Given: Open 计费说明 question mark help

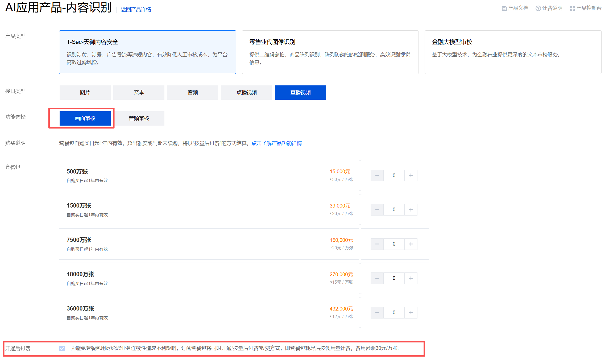Looking at the screenshot, I should coord(549,8).
